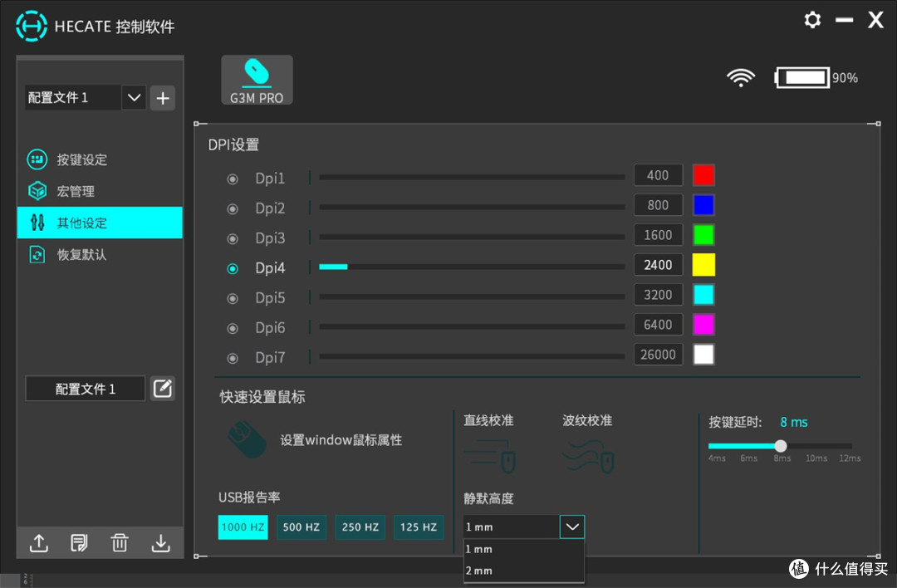Click the HECATE logo icon
The image size is (897, 588).
pyautogui.click(x=31, y=26)
